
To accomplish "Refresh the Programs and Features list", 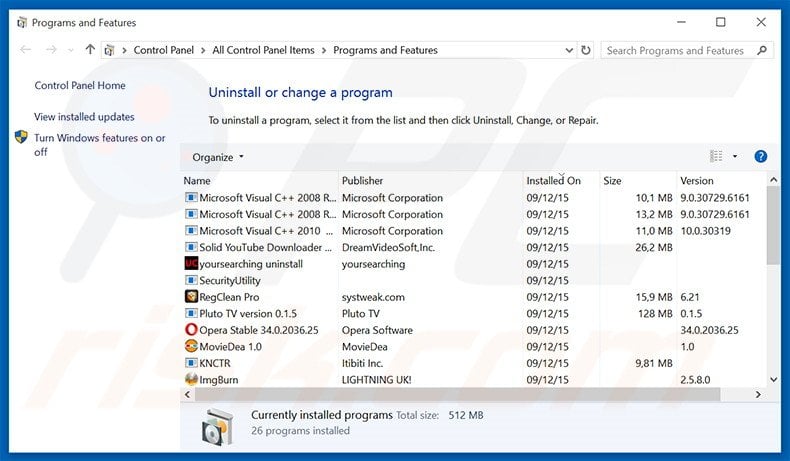I will pyautogui.click(x=585, y=50).
